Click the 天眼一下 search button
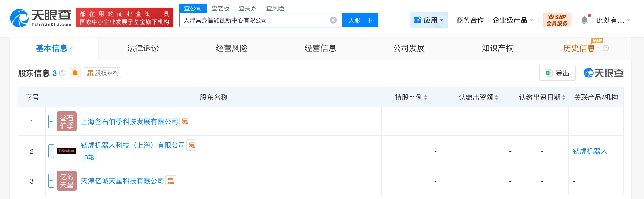Viewport: 644px width, 199px height. [x=360, y=20]
